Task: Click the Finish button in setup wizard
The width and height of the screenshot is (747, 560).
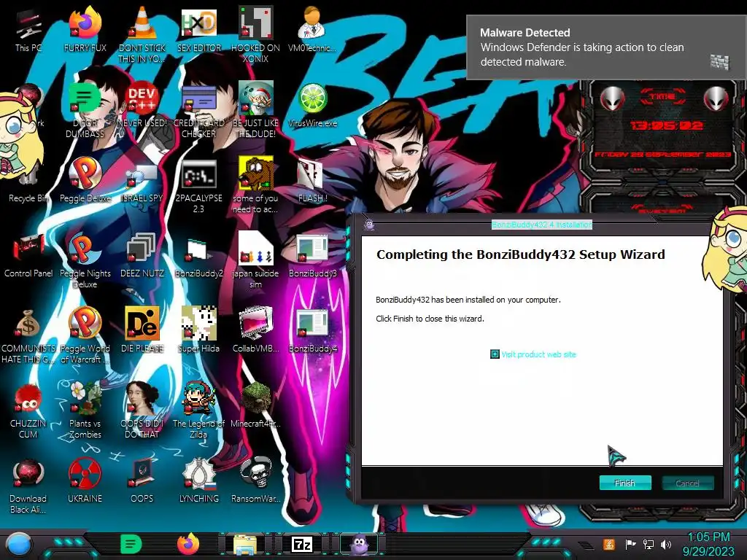Action: point(625,483)
